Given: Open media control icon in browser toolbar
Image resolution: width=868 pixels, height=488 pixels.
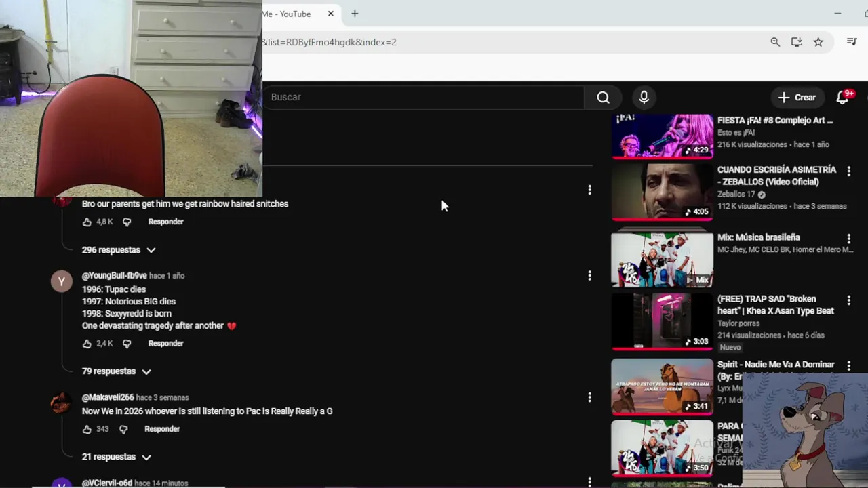Looking at the screenshot, I should pyautogui.click(x=852, y=42).
